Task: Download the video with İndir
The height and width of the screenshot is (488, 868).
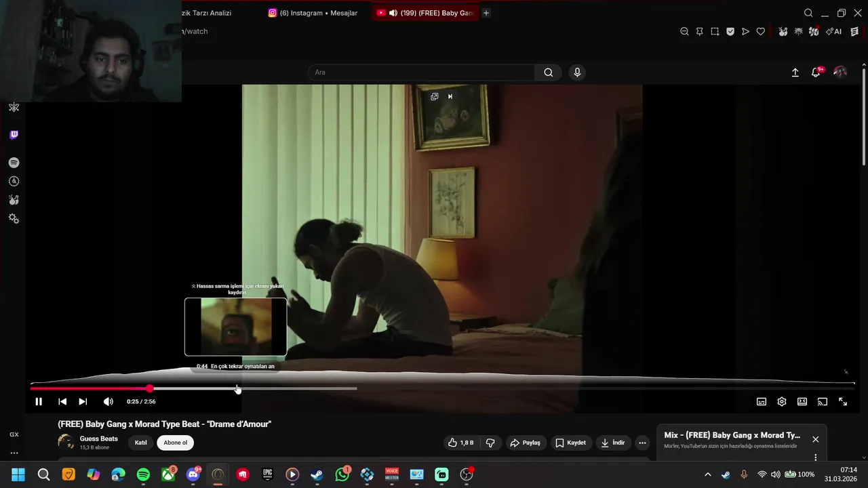Action: click(613, 443)
